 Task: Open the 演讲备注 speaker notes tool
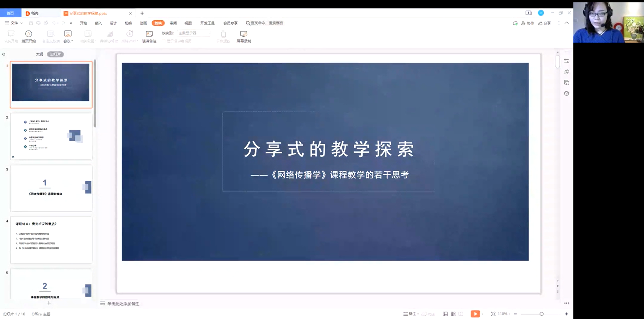[149, 36]
